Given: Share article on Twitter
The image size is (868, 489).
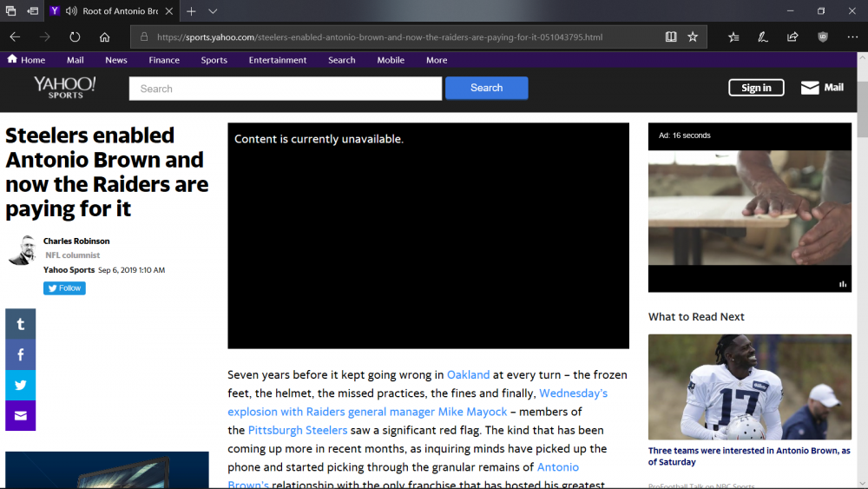Looking at the screenshot, I should point(21,385).
